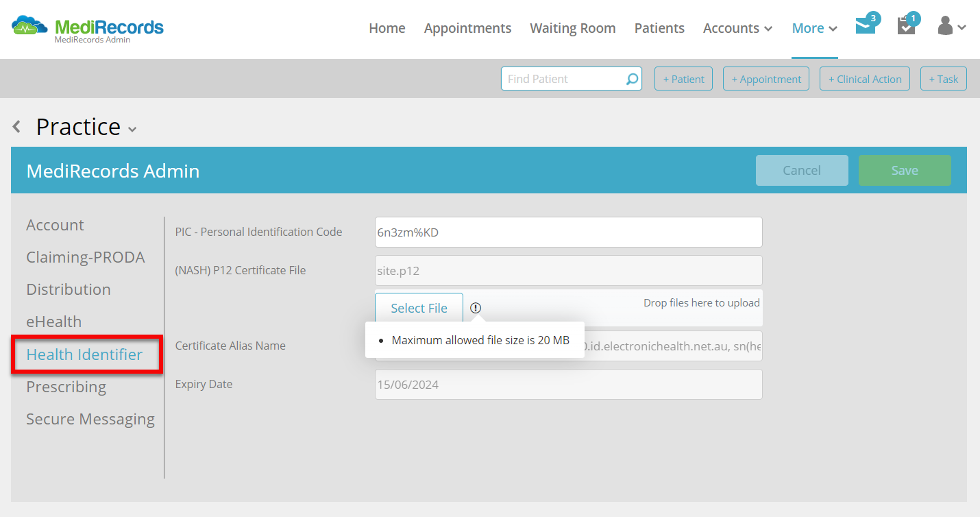Click the + Task button
Image resolution: width=980 pixels, height=517 pixels.
click(944, 79)
